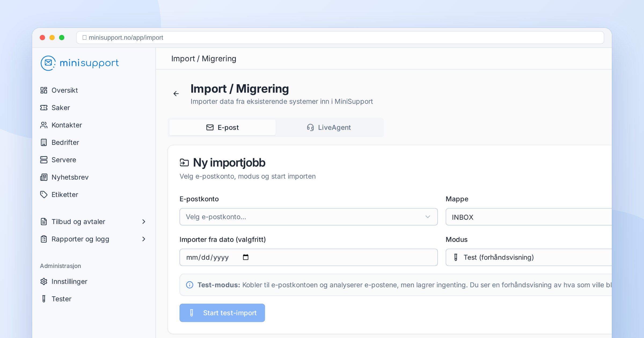Click the Ny importjobb import icon
This screenshot has width=644, height=338.
point(184,163)
